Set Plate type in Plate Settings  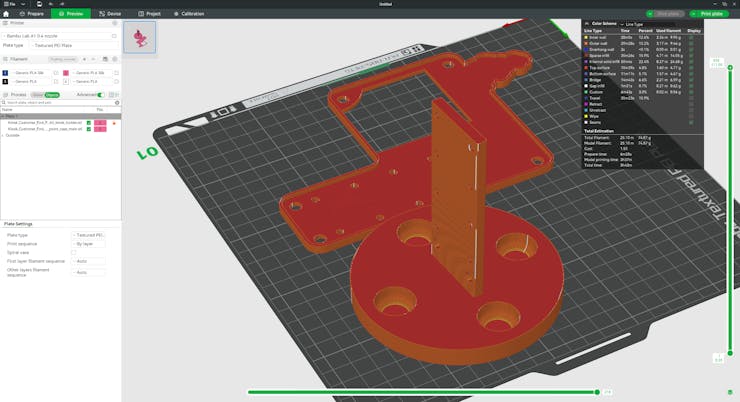pos(88,235)
